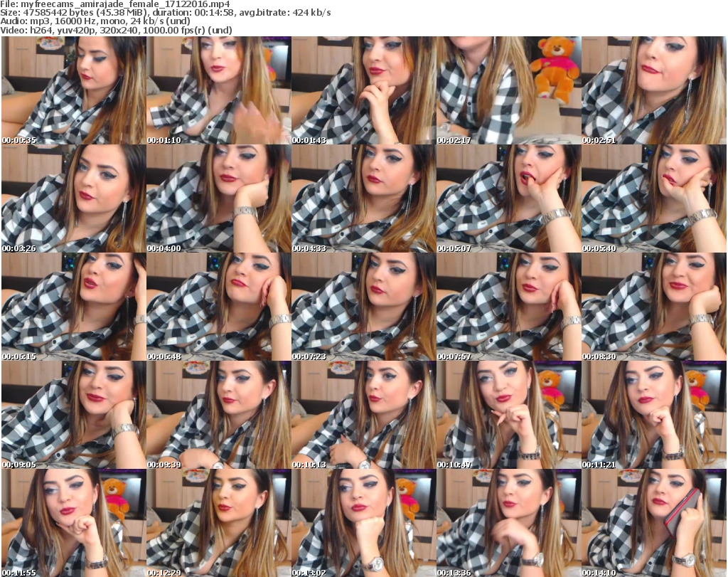Select the thumbnail stamped 00:11:21
The height and width of the screenshot is (577, 728).
[654, 415]
